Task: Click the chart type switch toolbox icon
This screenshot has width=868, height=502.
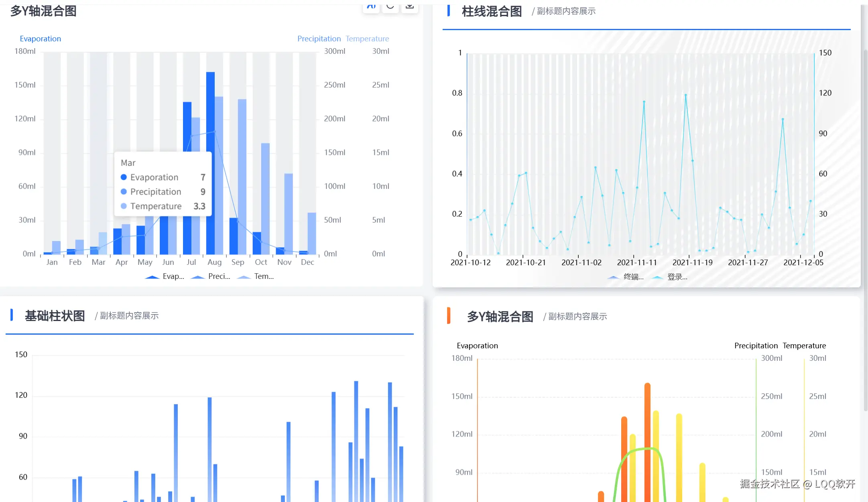Action: tap(371, 7)
